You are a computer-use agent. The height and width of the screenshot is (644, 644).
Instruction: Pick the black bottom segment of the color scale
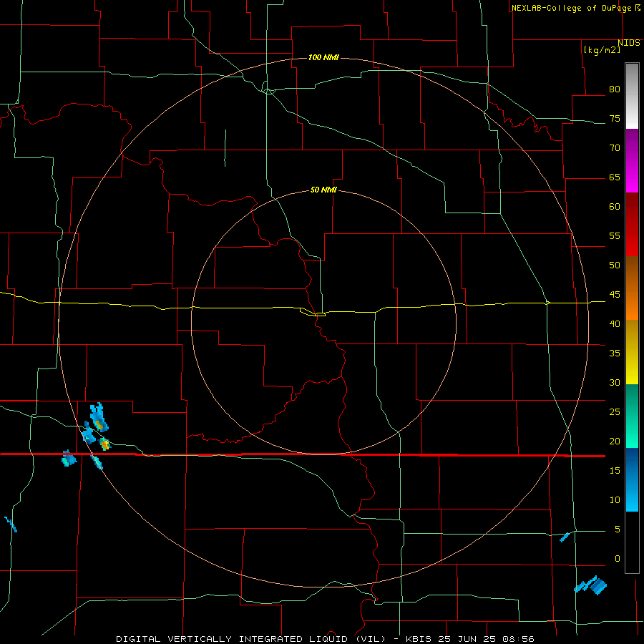632,542
